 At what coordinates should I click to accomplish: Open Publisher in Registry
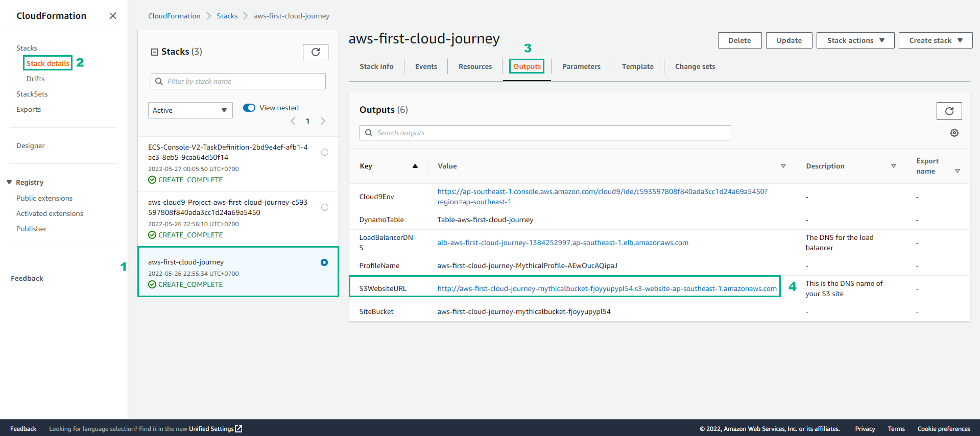pyautogui.click(x=32, y=229)
